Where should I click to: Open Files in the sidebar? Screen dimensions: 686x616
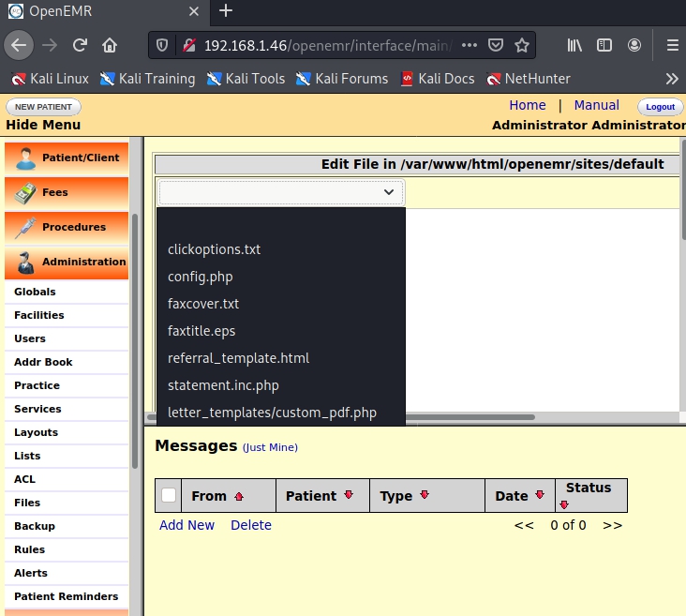click(x=27, y=503)
